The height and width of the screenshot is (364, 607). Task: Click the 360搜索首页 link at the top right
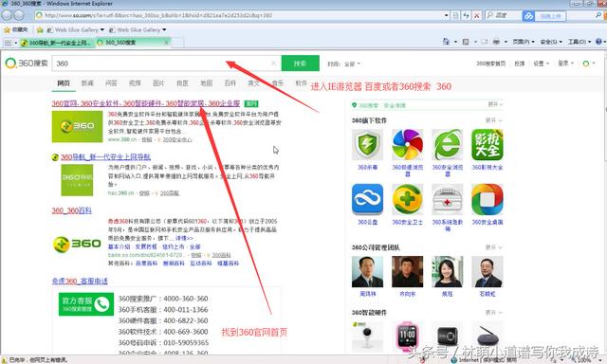(x=490, y=64)
